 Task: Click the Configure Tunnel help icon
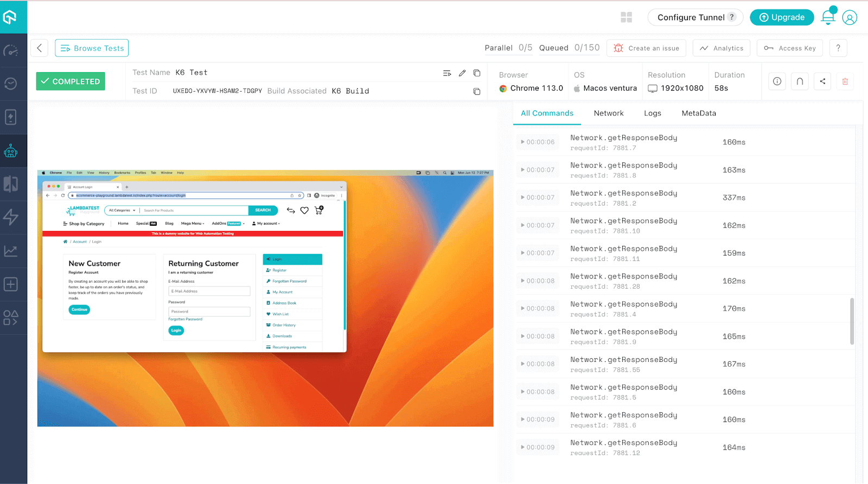point(732,17)
